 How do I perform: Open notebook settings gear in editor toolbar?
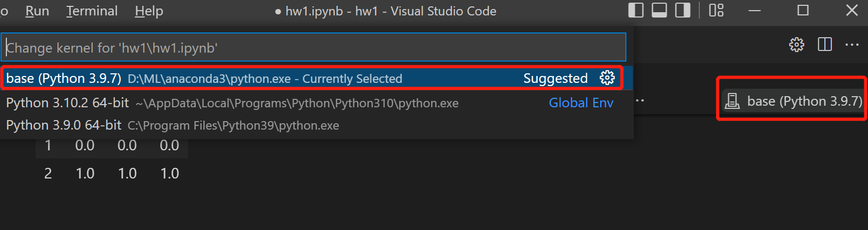[x=796, y=45]
